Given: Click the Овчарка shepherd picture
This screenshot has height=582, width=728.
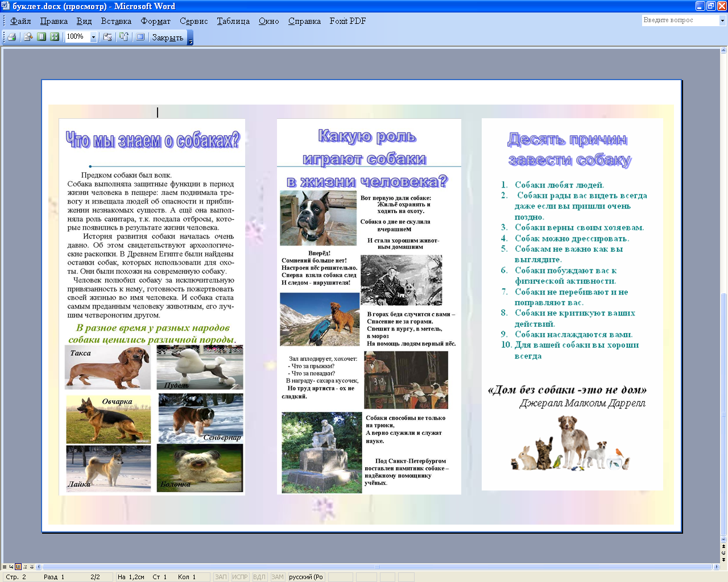Looking at the screenshot, I should [109, 419].
